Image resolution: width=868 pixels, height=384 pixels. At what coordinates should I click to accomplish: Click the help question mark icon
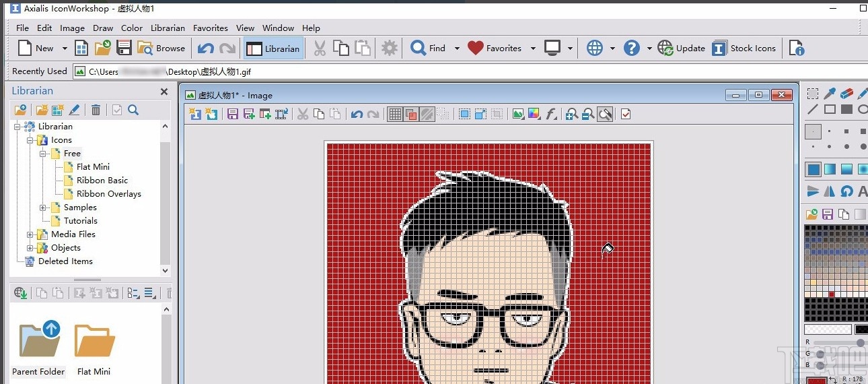631,48
